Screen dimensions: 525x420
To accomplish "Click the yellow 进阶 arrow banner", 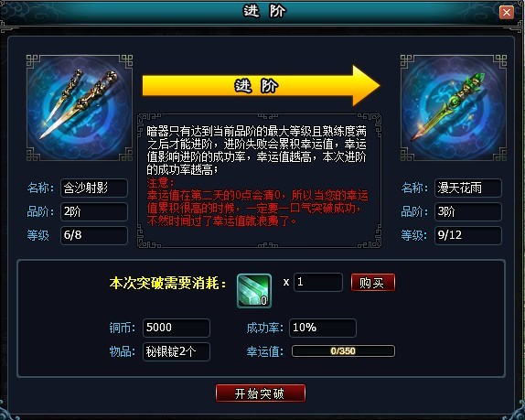I will point(262,86).
